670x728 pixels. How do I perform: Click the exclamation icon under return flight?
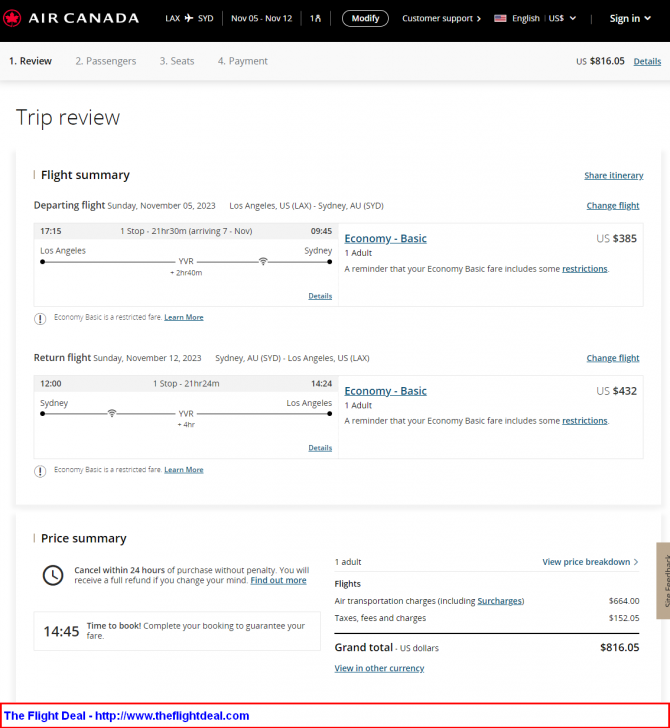click(40, 471)
